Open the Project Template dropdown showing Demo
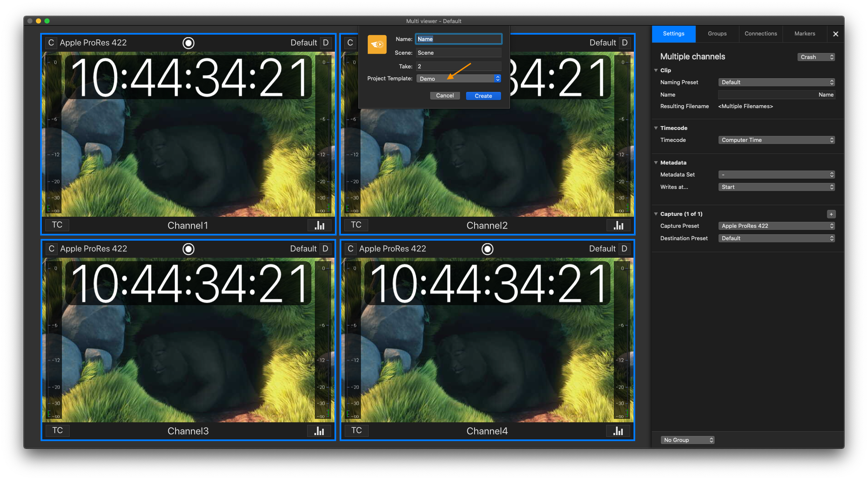Image resolution: width=868 pixels, height=480 pixels. click(459, 79)
